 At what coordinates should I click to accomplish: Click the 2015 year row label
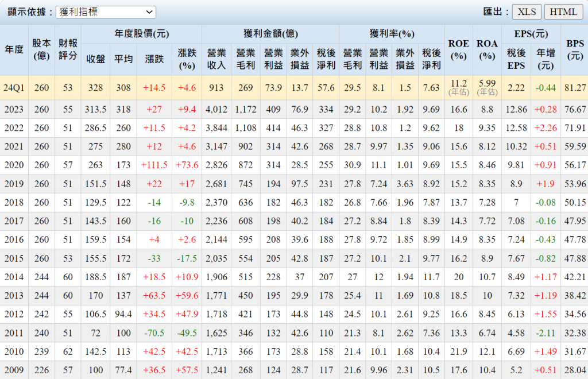pos(14,258)
